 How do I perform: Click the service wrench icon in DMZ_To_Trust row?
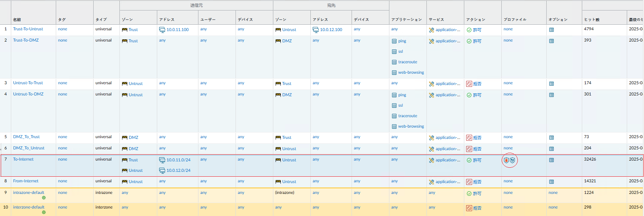[431, 138]
